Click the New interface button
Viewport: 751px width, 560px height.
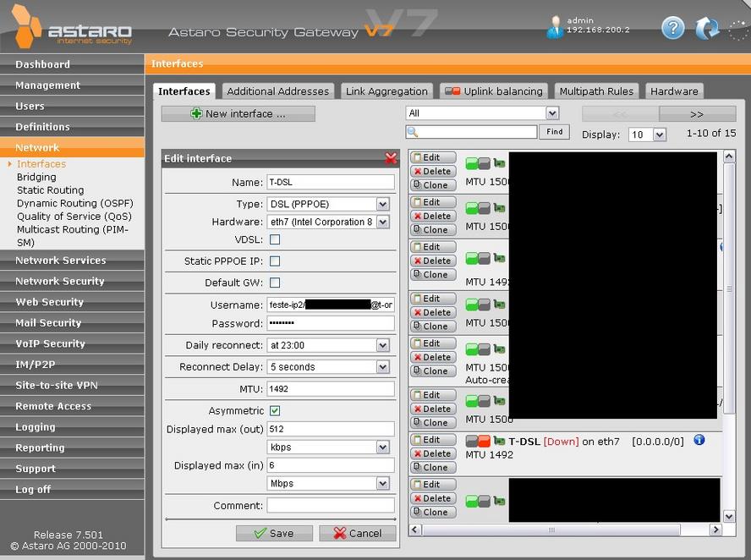pyautogui.click(x=238, y=113)
